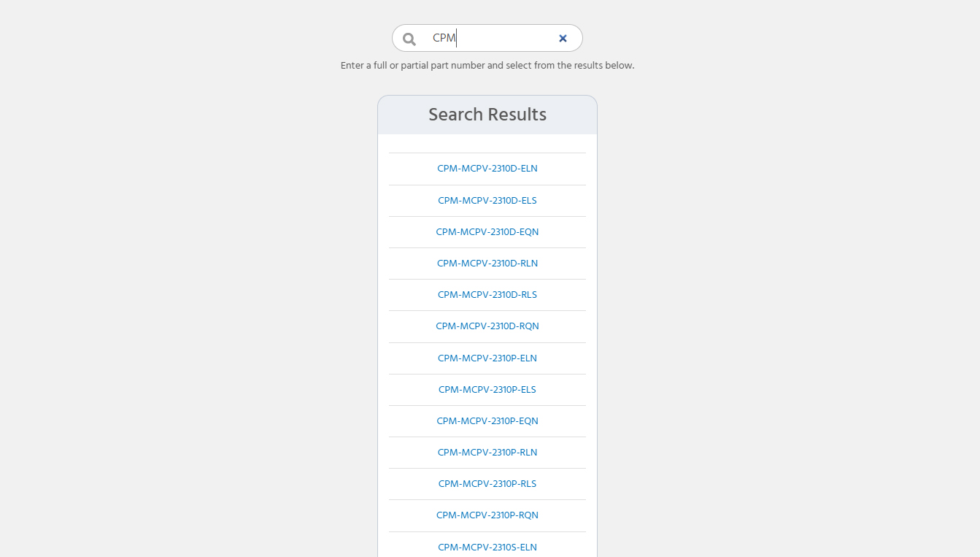This screenshot has height=557, width=980.
Task: Open the CPM-MCPV-2310P-ELS part page
Action: pos(487,389)
